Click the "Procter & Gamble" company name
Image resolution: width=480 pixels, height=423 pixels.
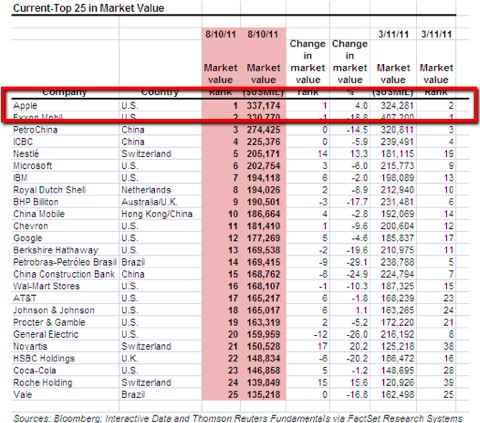pyautogui.click(x=49, y=322)
